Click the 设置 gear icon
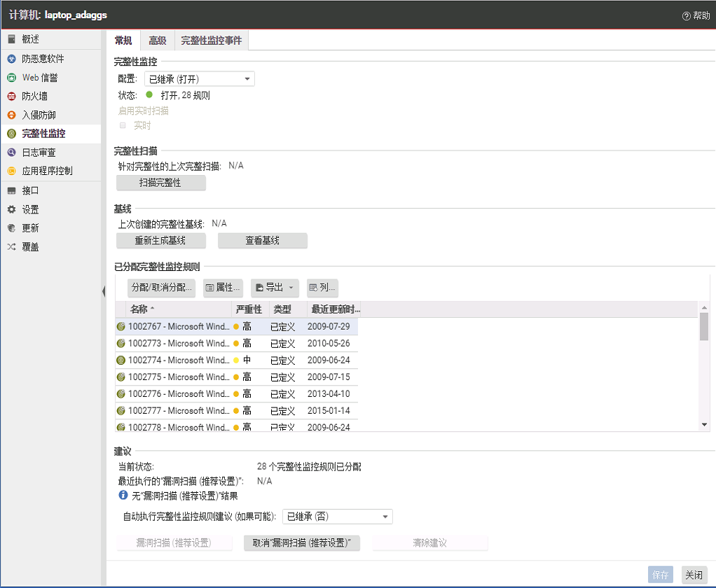Image resolution: width=716 pixels, height=588 pixels. (11, 209)
